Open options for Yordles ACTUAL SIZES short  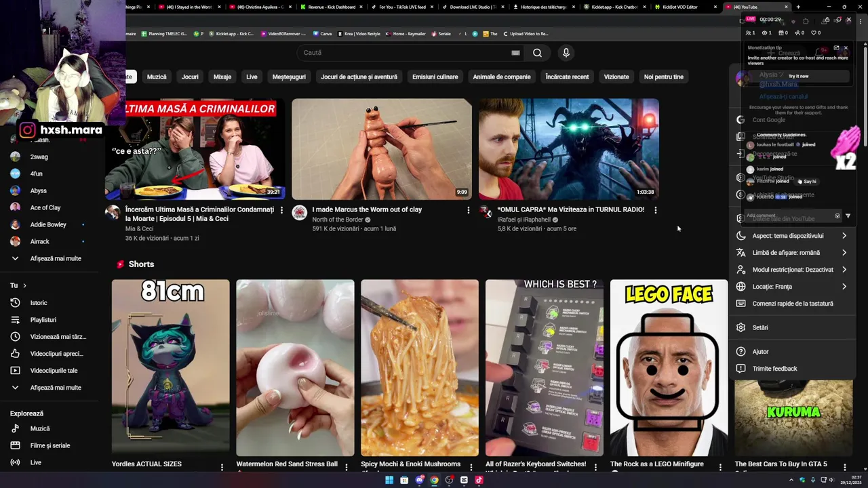(x=222, y=467)
